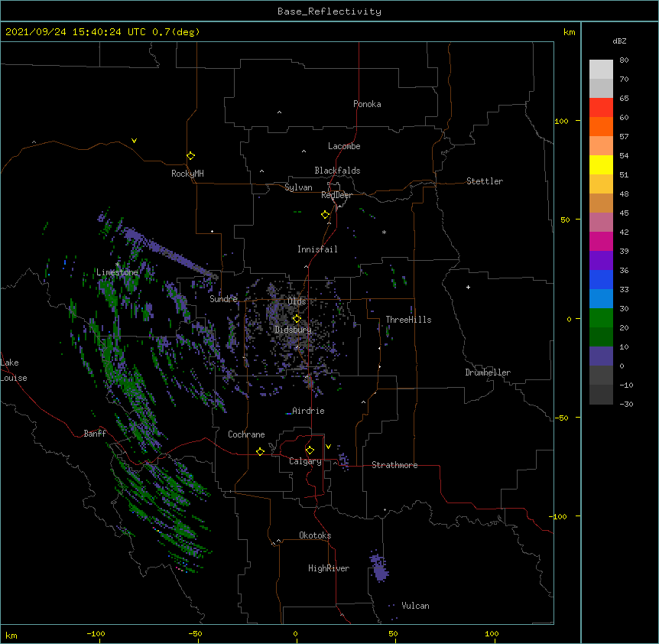Image resolution: width=659 pixels, height=644 pixels.
Task: Select the yellow diamond marker below Cochrane
Action: click(260, 451)
